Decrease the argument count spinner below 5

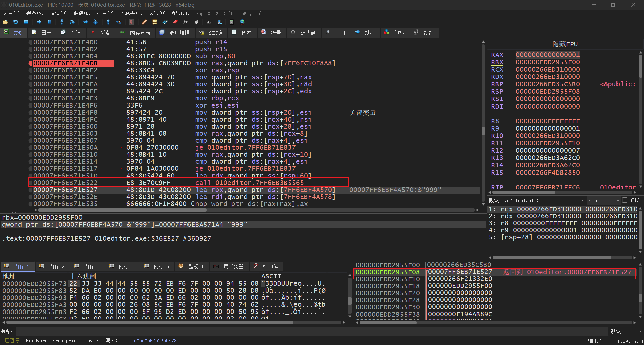tap(589, 201)
